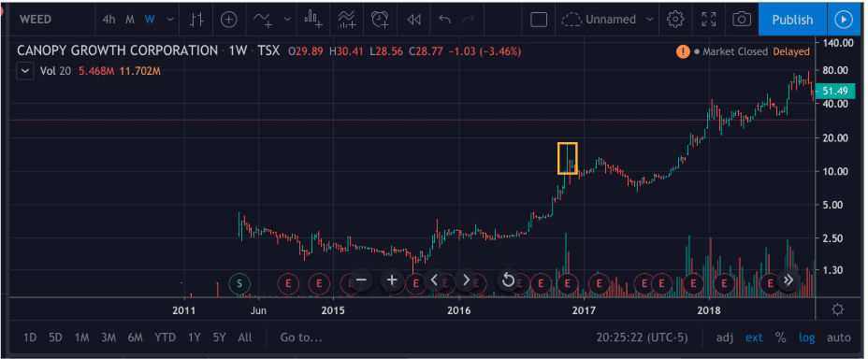Click the Compare or add symbol icon
The image size is (868, 359).
[x=228, y=20]
